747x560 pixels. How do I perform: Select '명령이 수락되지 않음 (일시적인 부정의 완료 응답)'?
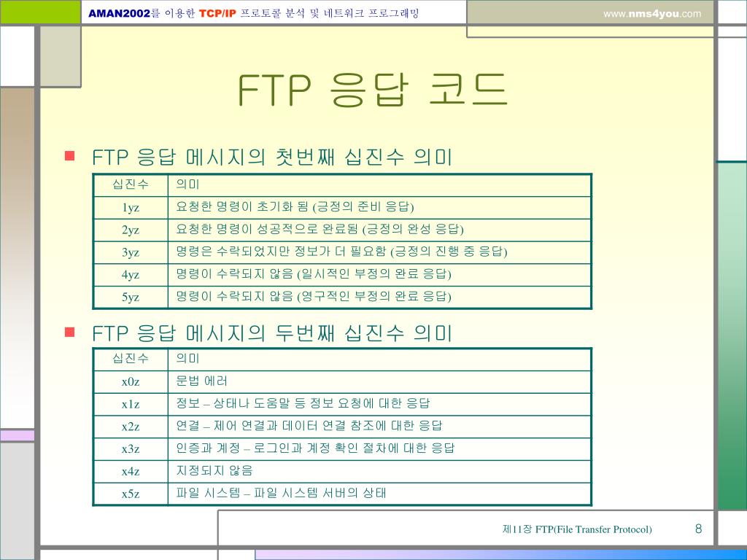coord(314,274)
